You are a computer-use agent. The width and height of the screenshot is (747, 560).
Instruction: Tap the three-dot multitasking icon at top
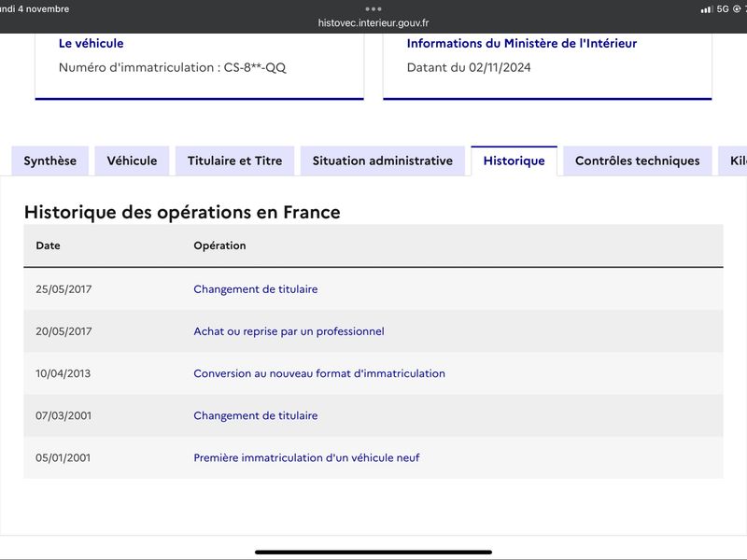tap(373, 8)
